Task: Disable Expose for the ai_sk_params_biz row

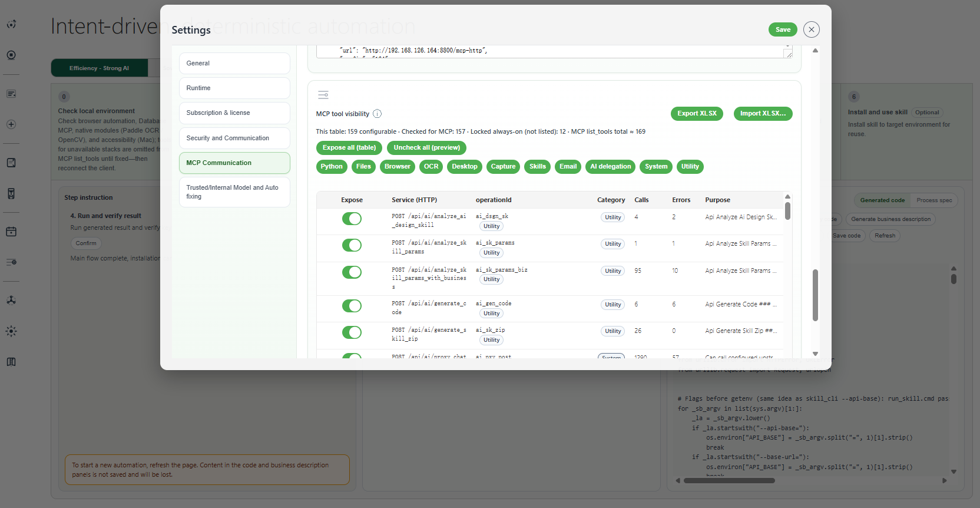Action: click(352, 272)
